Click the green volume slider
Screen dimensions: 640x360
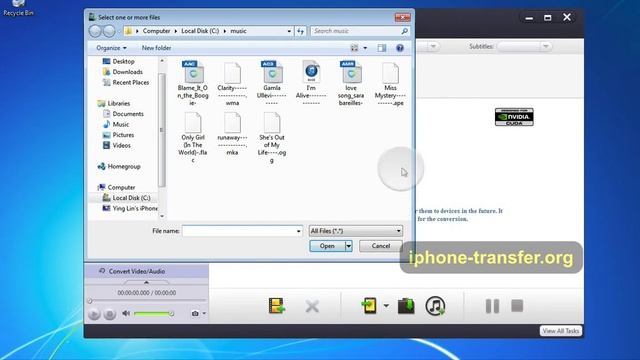tap(153, 313)
